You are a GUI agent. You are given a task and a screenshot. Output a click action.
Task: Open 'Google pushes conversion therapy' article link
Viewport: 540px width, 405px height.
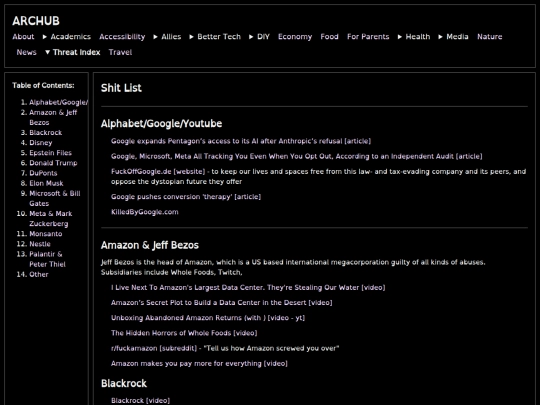pyautogui.click(x=186, y=197)
